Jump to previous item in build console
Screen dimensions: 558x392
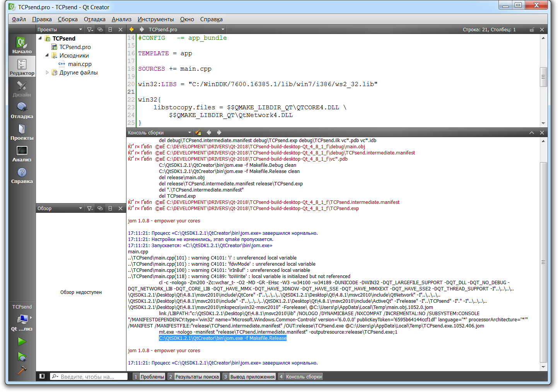pyautogui.click(x=209, y=132)
